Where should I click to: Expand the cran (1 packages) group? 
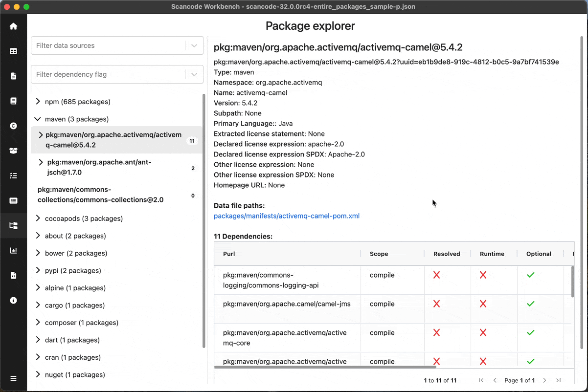pos(38,357)
